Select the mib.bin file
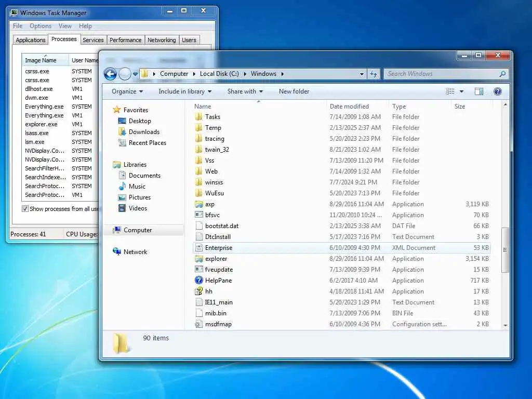The width and height of the screenshot is (532, 399). click(x=216, y=313)
